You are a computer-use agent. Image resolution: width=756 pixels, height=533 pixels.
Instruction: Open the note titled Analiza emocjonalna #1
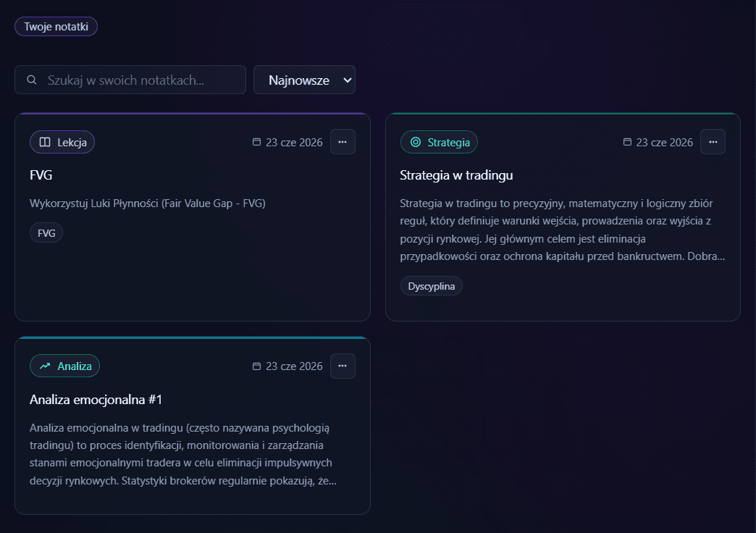tap(96, 400)
